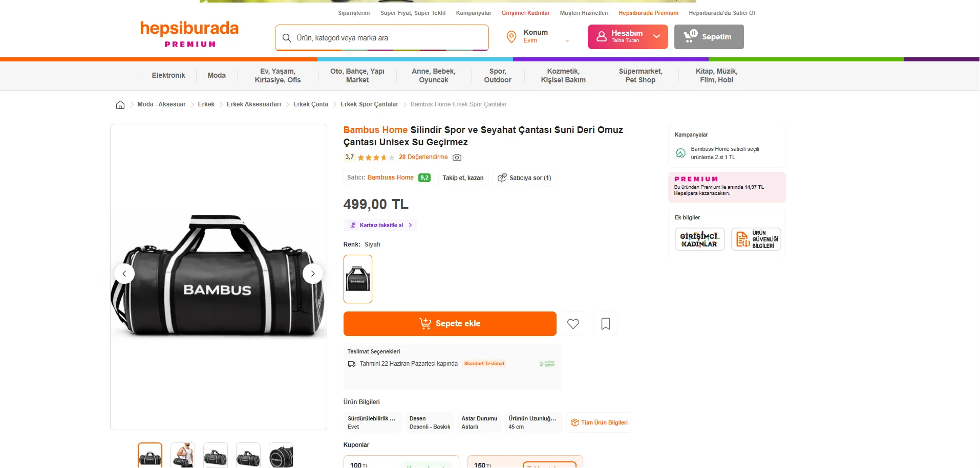Image resolution: width=980 pixels, height=468 pixels.
Task: Show next product image with right arrow
Action: tap(313, 274)
